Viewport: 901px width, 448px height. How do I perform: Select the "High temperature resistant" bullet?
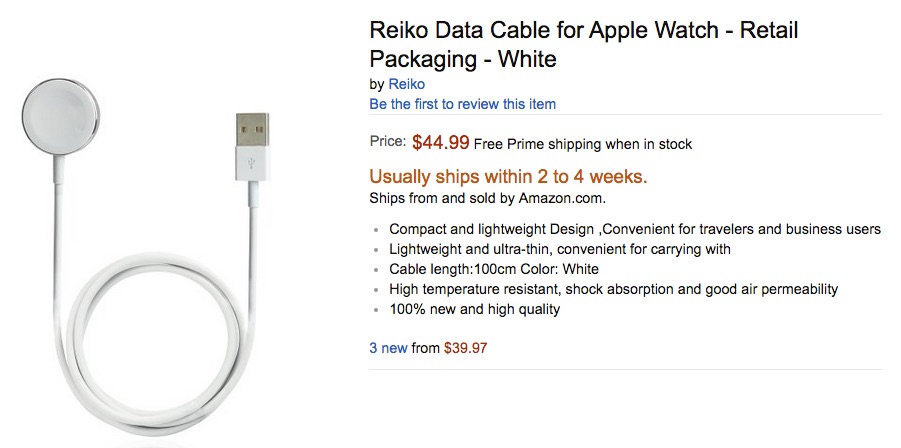point(613,289)
